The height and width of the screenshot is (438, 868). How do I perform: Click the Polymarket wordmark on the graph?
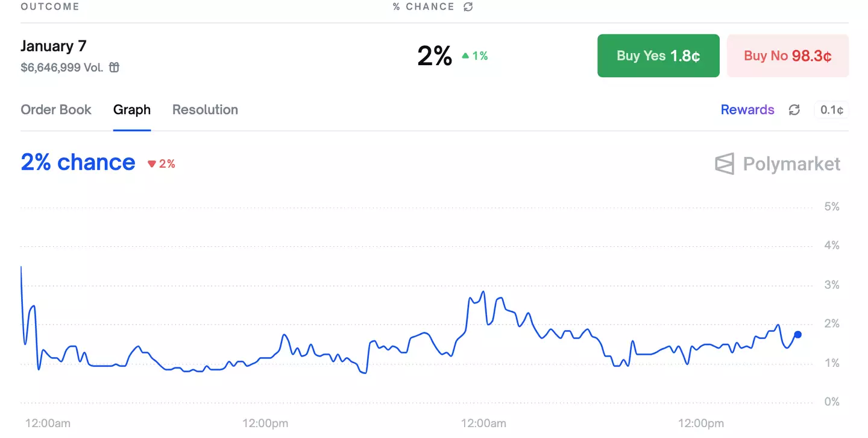pyautogui.click(x=791, y=163)
